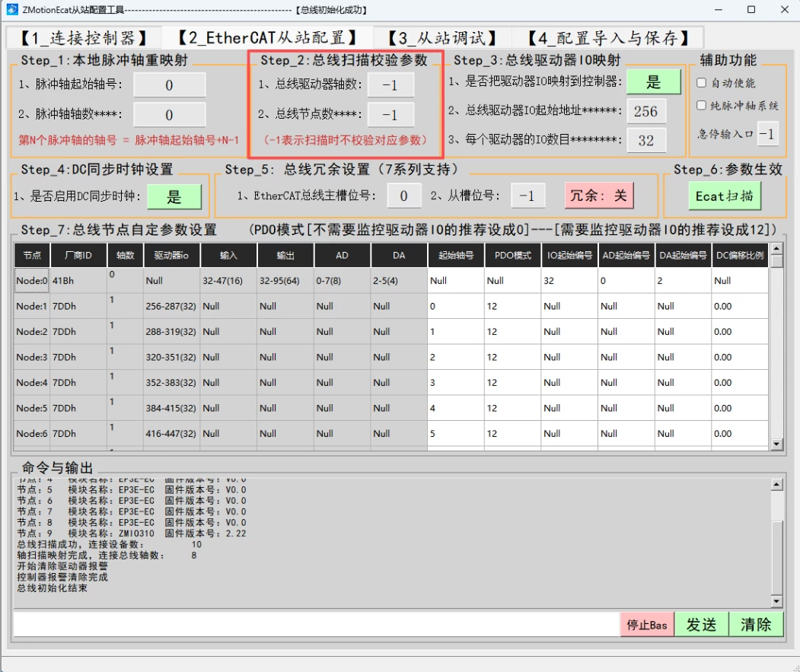Click the output log scroll down arrow
Screen dimensions: 800x672
click(776, 601)
